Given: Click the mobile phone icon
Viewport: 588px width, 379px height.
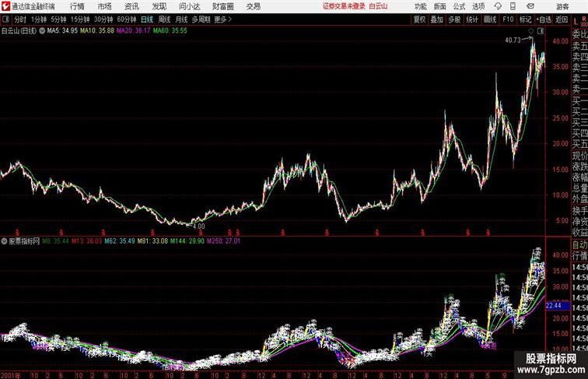Looking at the screenshot, I should [x=513, y=6].
